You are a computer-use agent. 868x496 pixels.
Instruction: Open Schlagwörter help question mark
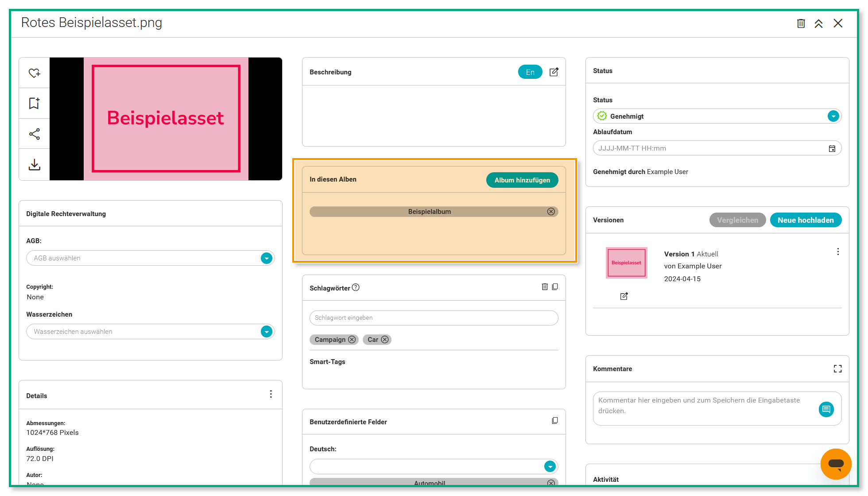(356, 287)
